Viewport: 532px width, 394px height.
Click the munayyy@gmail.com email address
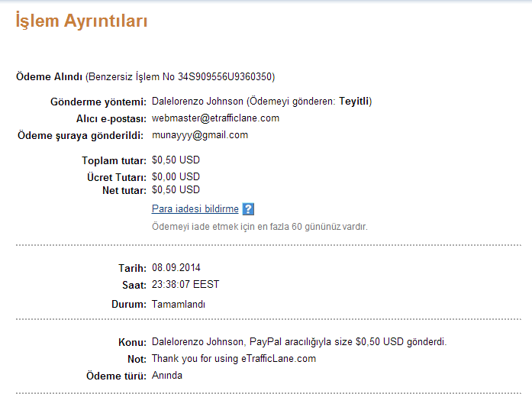click(200, 135)
